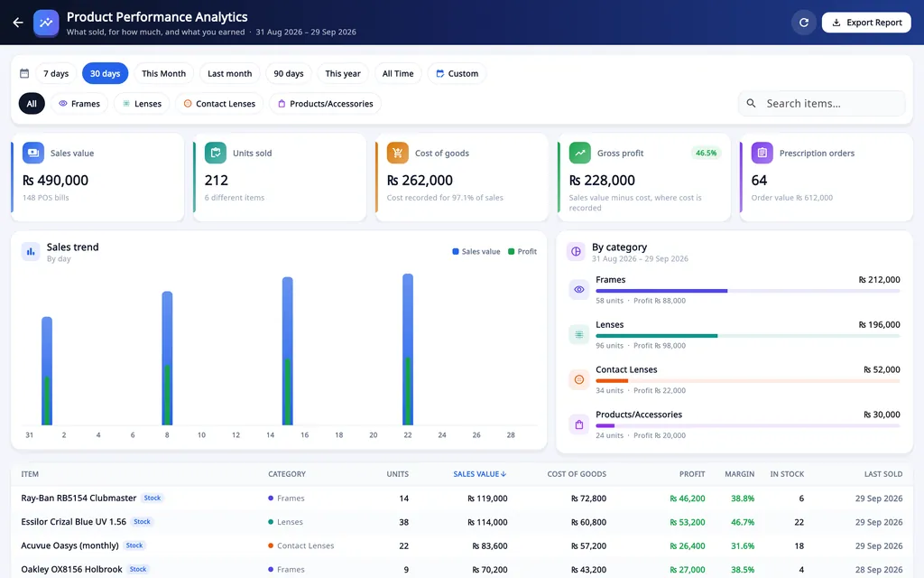This screenshot has height=578, width=924.
Task: Show All Time data
Action: [x=398, y=73]
